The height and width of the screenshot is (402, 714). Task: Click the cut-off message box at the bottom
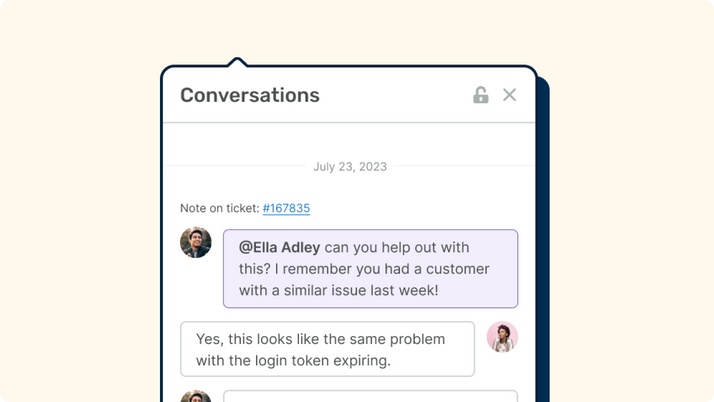click(370, 396)
